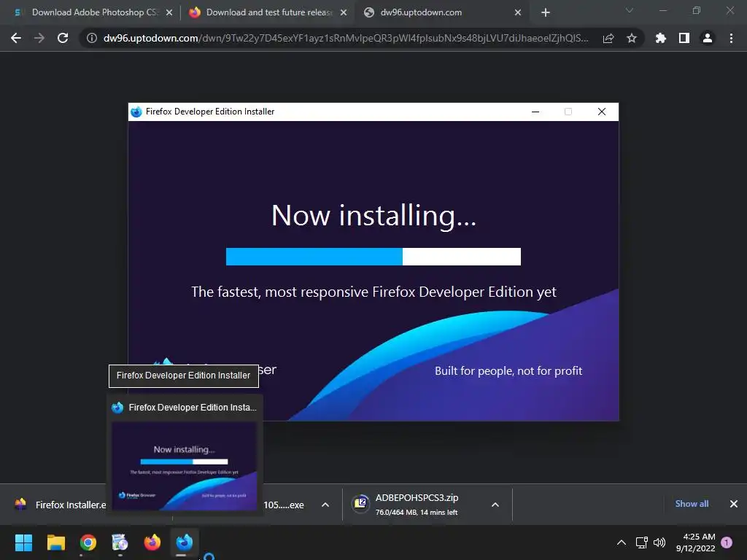Open the setup installer taskbar icon
Viewport: 747px width, 560px height.
click(120, 542)
